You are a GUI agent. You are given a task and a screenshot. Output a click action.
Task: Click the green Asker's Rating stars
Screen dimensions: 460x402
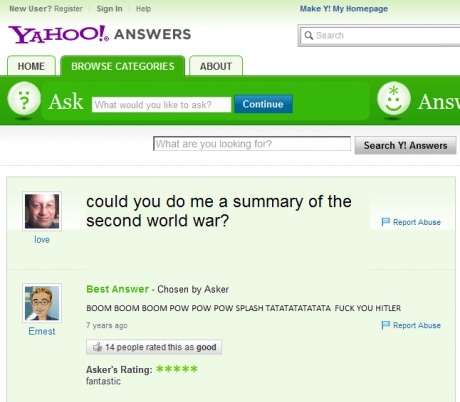177,369
